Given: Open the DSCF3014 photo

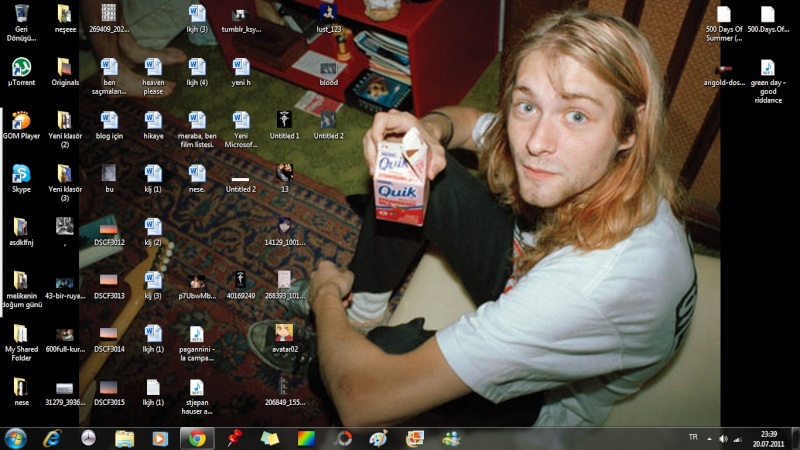Looking at the screenshot, I should [109, 338].
